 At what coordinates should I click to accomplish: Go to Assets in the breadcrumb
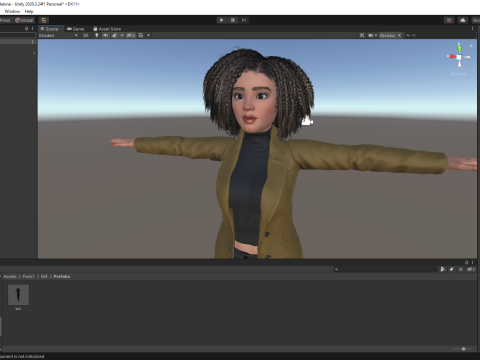point(10,277)
